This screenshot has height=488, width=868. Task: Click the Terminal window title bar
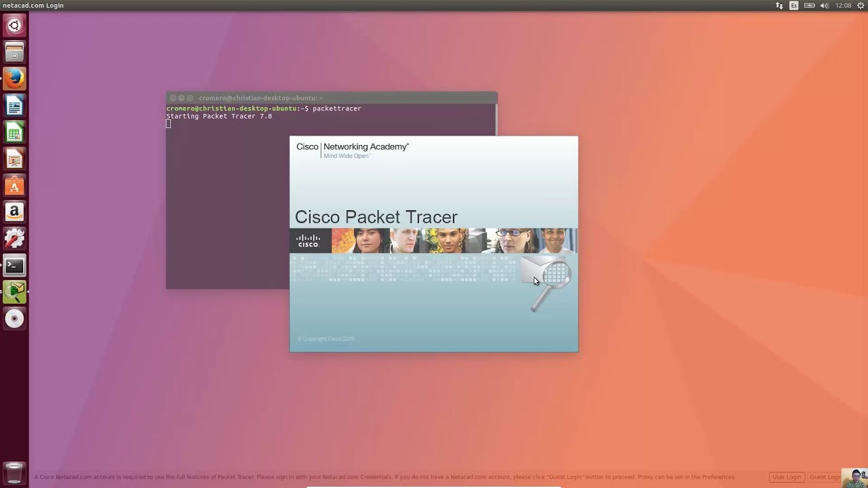point(332,98)
